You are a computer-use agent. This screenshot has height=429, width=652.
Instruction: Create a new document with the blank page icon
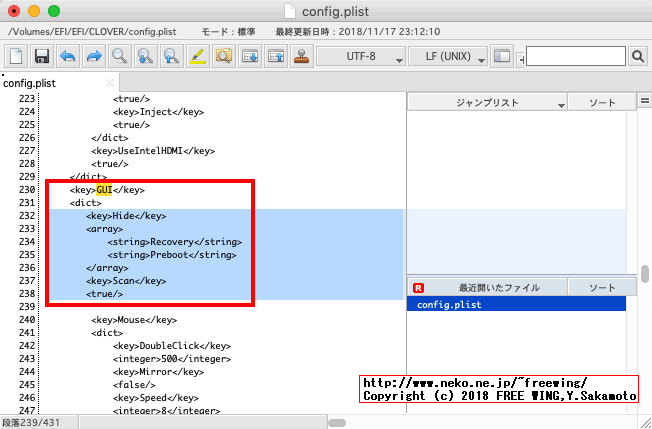16,56
